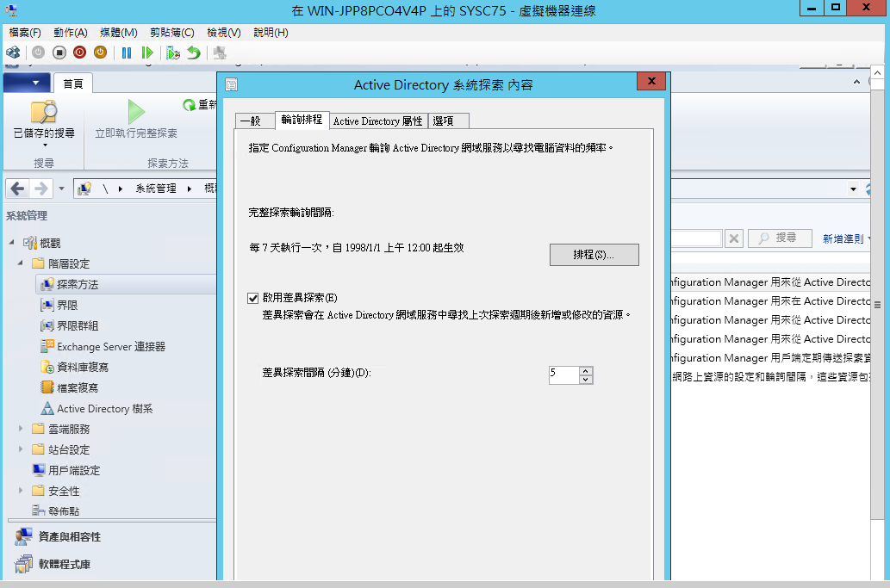Toggle 啟用差異探索 checkbox
Viewport: 890px width, 588px height.
[x=253, y=298]
